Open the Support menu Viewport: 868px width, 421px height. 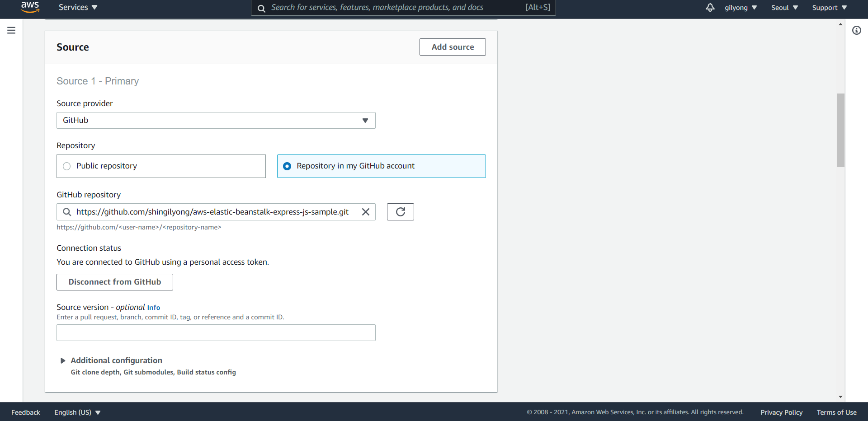(x=829, y=8)
